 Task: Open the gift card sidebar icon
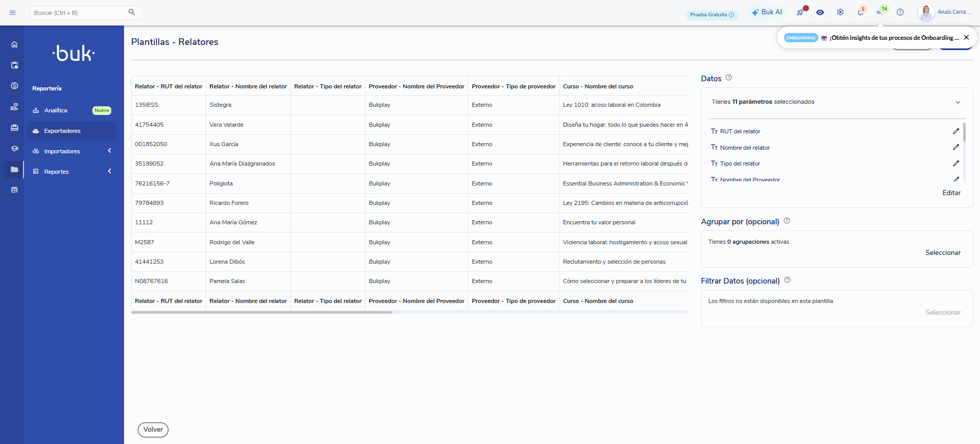(14, 128)
